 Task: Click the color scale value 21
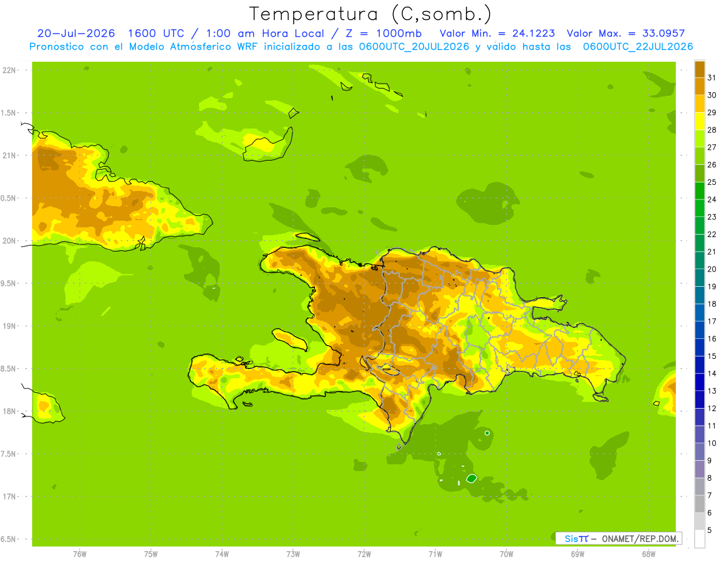(712, 252)
